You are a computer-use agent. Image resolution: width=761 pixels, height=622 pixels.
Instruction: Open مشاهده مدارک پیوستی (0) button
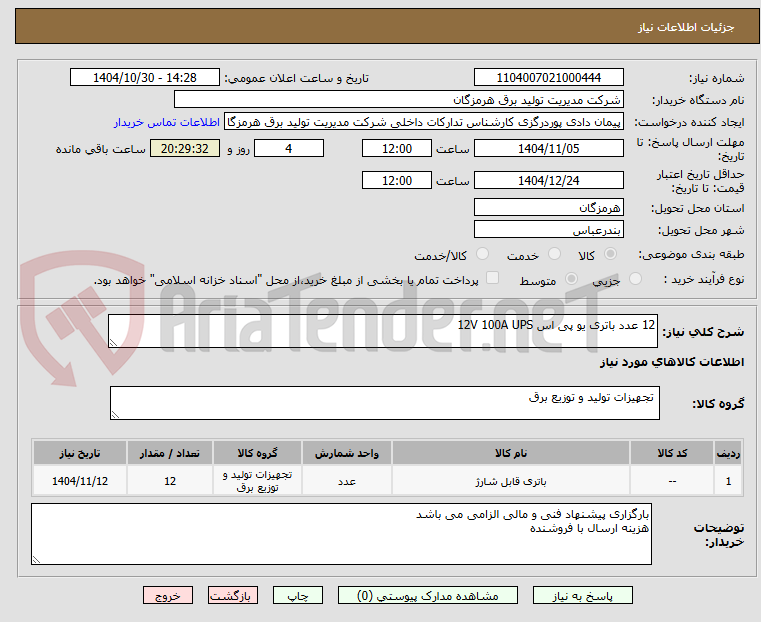(x=428, y=595)
